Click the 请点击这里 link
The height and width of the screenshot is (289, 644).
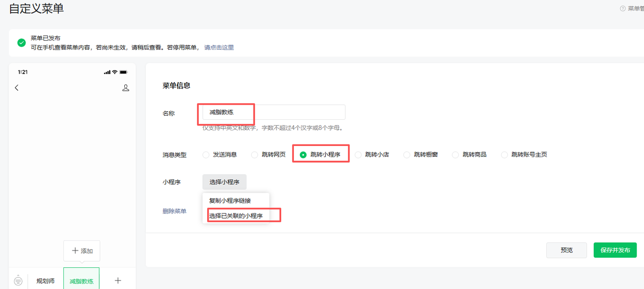(x=219, y=47)
